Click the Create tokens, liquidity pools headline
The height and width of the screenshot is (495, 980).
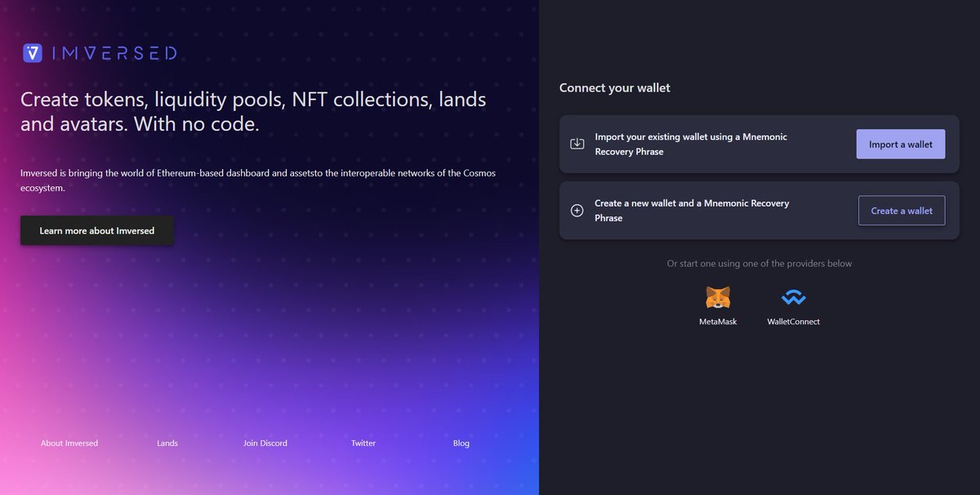point(253,112)
